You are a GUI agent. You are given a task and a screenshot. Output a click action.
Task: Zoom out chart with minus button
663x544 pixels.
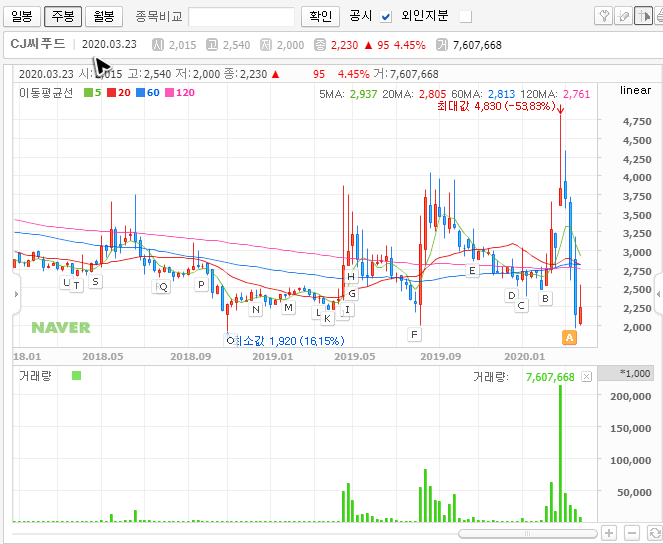[x=632, y=533]
